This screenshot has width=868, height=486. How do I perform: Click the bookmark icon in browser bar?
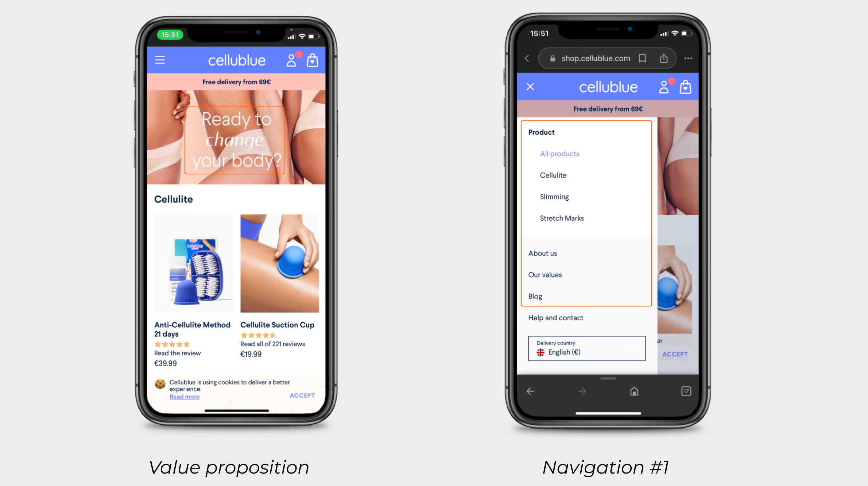[643, 58]
